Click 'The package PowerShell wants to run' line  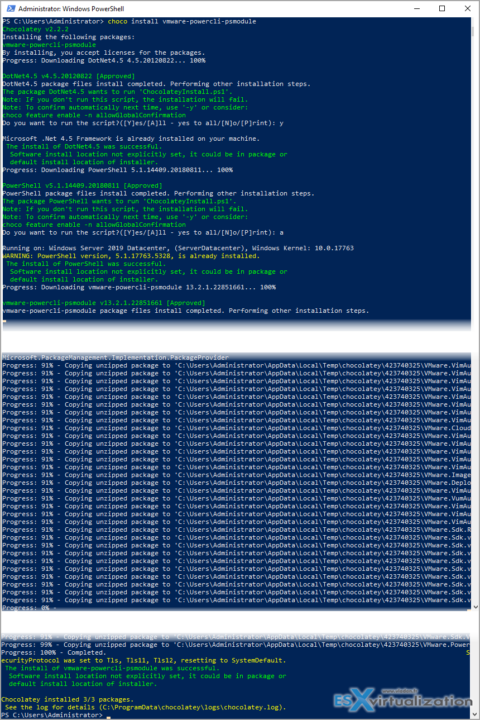tap(119, 201)
